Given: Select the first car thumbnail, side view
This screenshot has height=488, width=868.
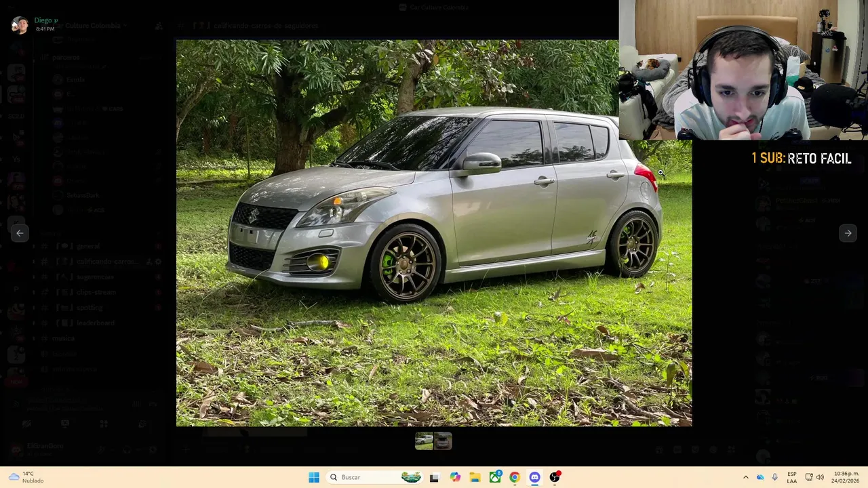Looking at the screenshot, I should (x=425, y=441).
